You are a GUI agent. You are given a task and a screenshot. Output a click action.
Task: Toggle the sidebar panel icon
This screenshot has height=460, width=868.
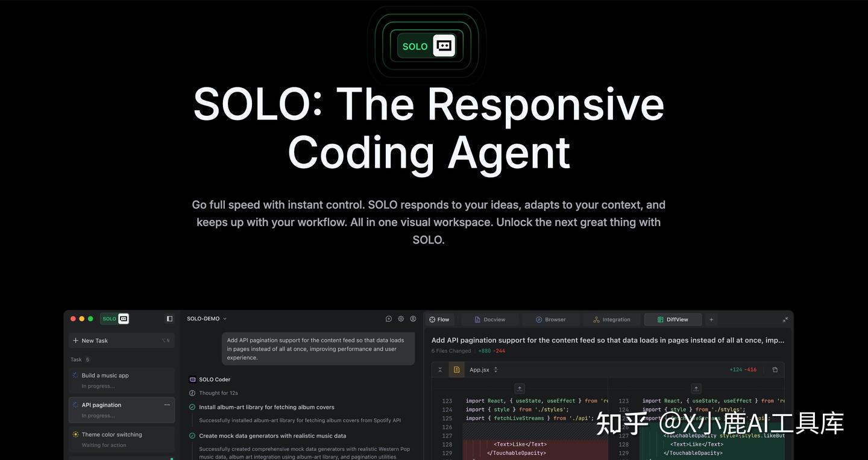(x=170, y=318)
